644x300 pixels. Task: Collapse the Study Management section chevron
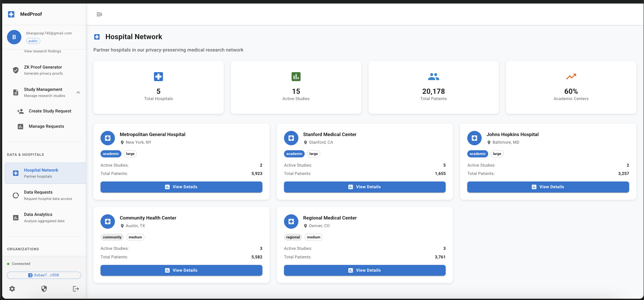click(78, 92)
